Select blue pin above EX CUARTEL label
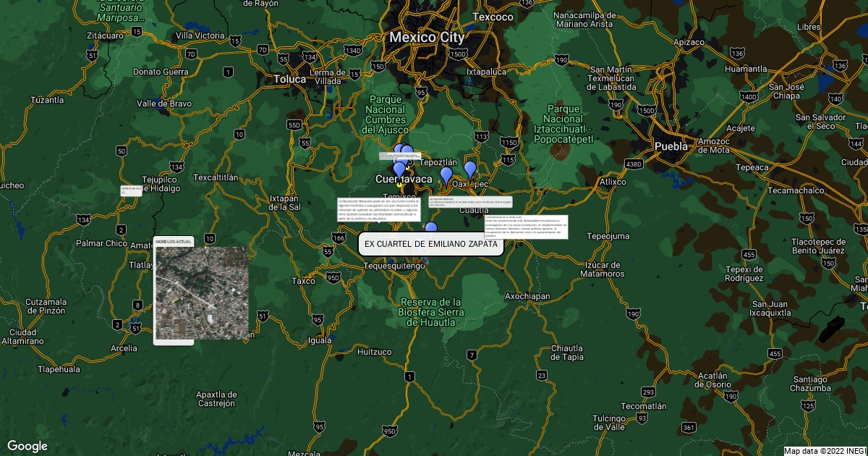The image size is (868, 456). pyautogui.click(x=431, y=229)
